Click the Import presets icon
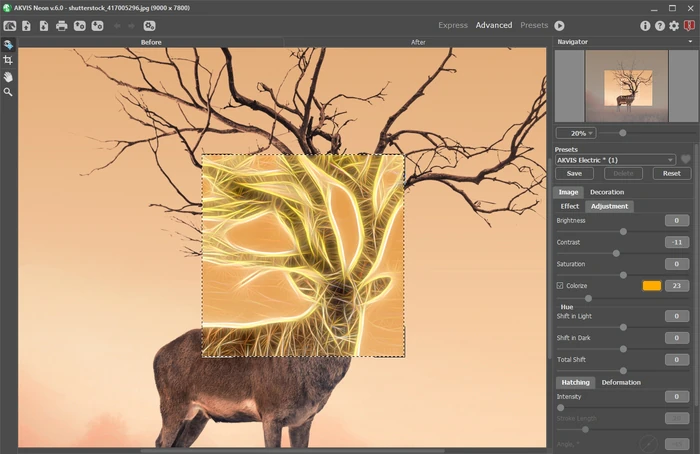700x454 pixels. pos(79,26)
